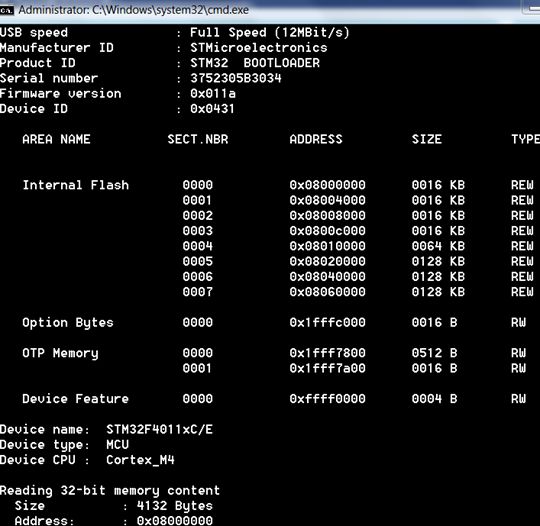Click the Device ID value 0x0431

point(212,109)
